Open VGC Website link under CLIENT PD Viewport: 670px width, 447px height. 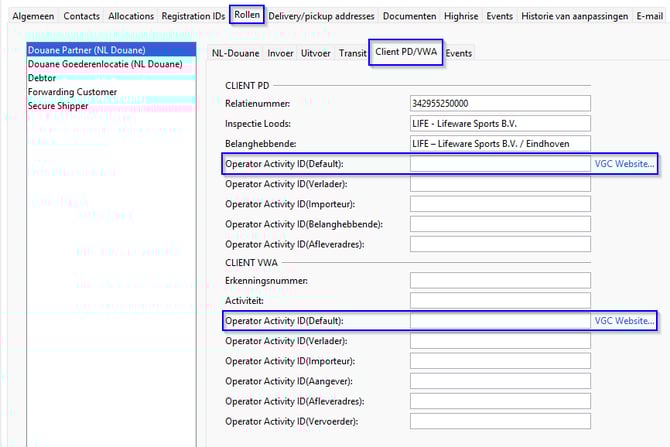tap(624, 163)
